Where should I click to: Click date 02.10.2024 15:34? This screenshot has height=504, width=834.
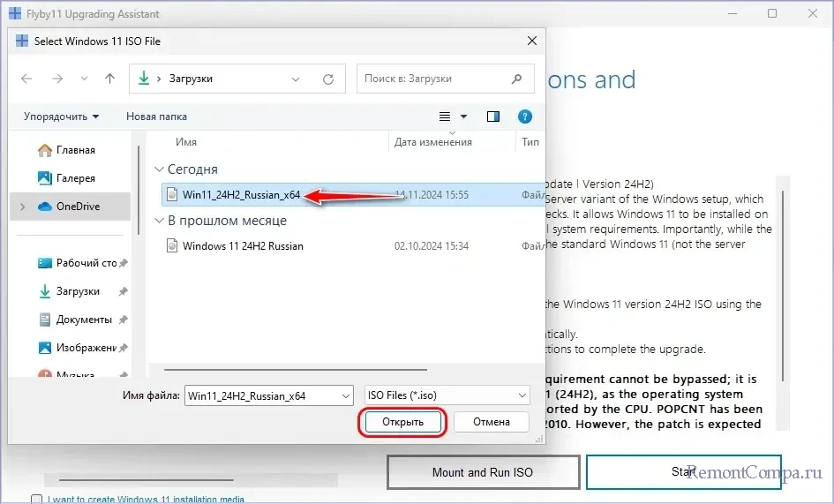click(x=432, y=246)
